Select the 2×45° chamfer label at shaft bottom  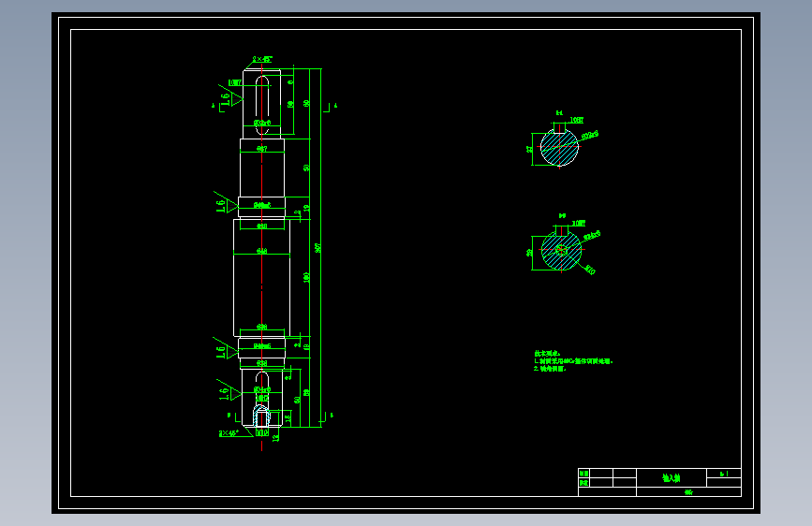click(229, 432)
